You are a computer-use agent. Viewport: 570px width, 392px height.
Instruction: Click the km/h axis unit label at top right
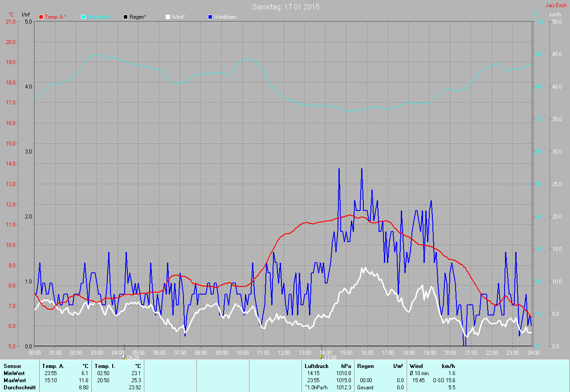555,15
